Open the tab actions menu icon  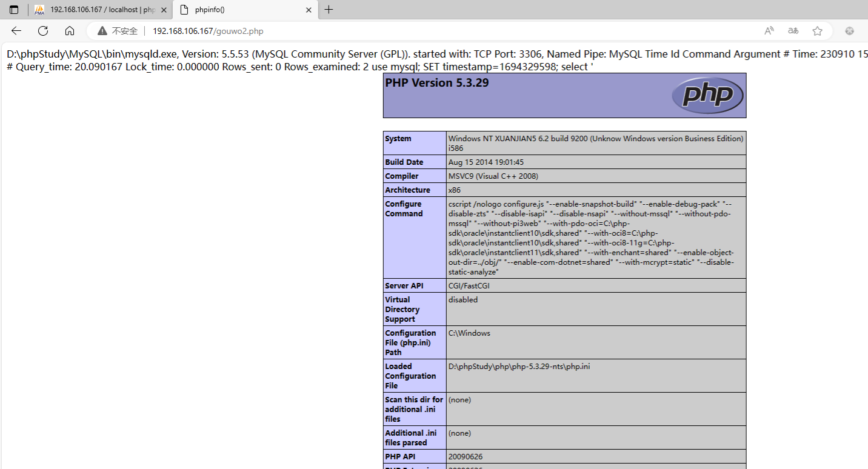[x=14, y=10]
